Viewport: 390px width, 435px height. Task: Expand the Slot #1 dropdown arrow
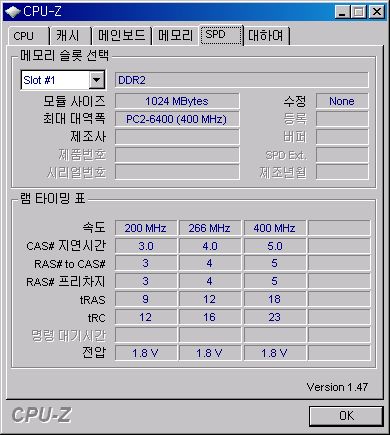tap(96, 80)
